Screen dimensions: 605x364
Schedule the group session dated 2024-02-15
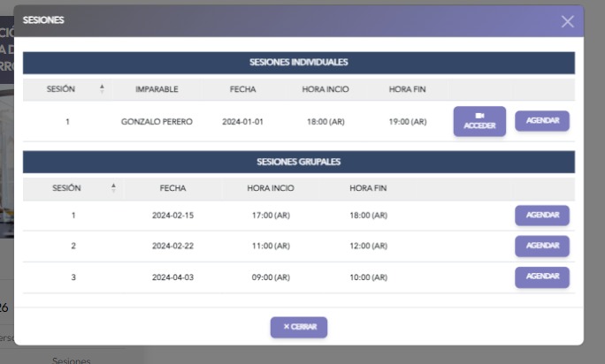tap(542, 216)
